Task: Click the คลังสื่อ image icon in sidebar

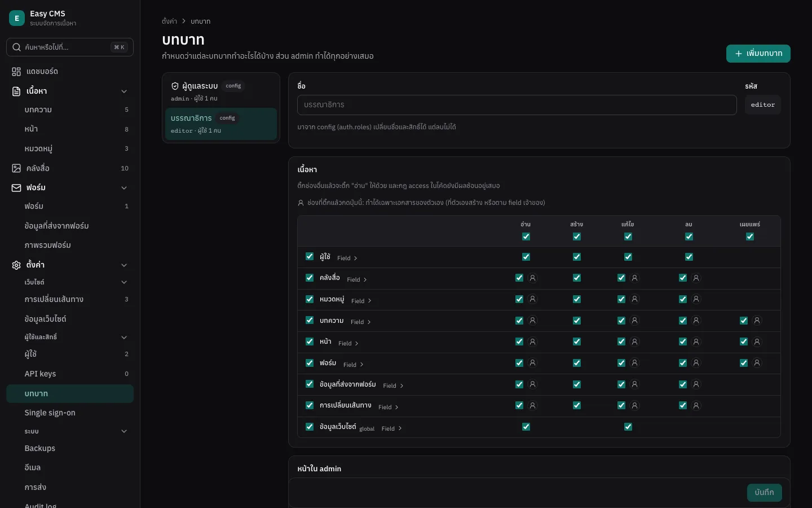Action: 16,168
